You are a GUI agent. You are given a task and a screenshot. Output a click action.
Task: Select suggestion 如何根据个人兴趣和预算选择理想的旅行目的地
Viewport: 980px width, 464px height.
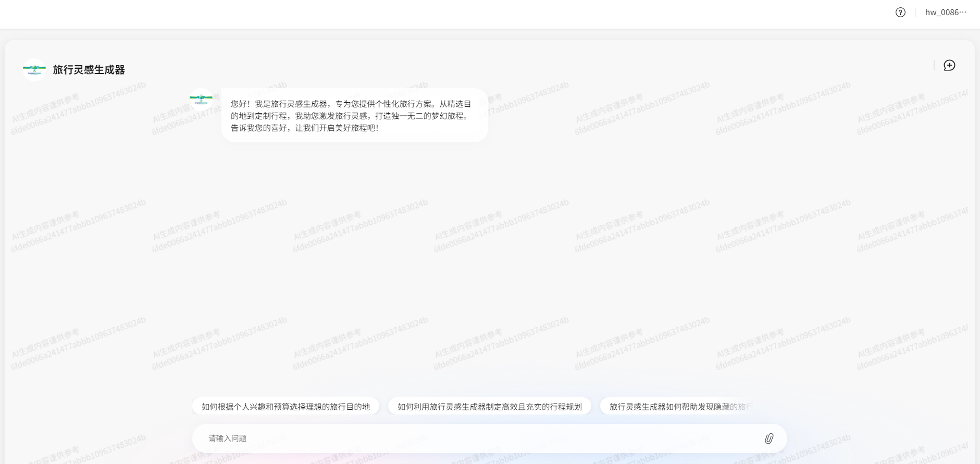(286, 407)
